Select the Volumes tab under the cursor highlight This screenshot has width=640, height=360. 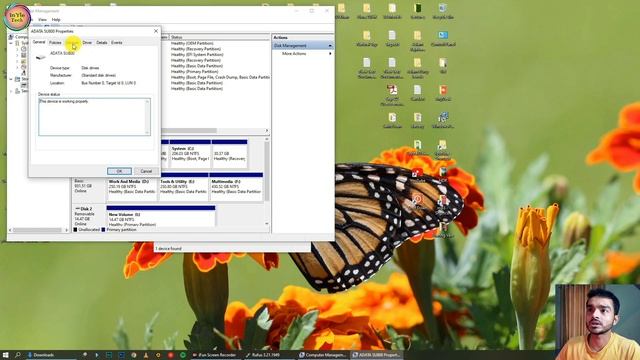pos(72,42)
